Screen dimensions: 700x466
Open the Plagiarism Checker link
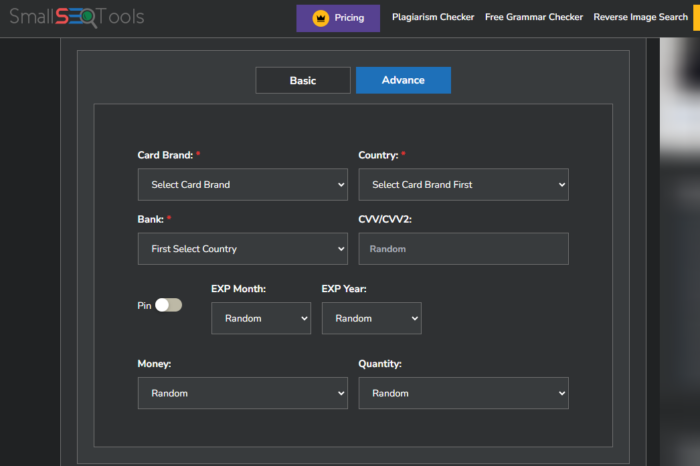[x=433, y=18]
